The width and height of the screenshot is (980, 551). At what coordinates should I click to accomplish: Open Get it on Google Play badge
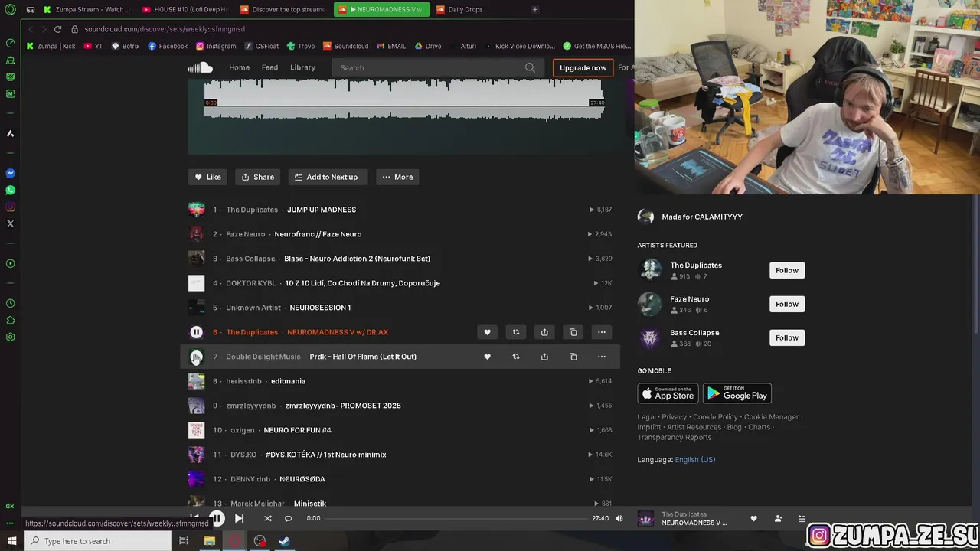tap(737, 393)
